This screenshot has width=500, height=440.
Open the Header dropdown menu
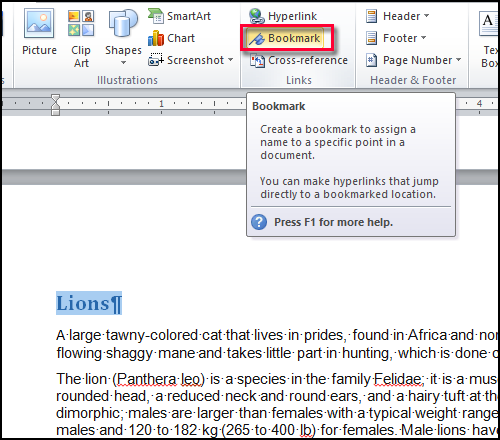[397, 16]
